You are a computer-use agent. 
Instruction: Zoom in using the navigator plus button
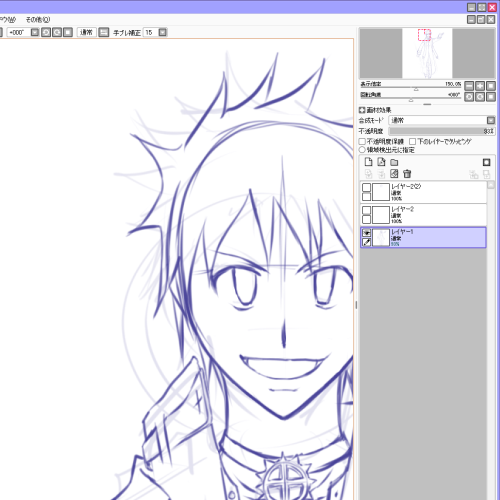click(x=480, y=86)
